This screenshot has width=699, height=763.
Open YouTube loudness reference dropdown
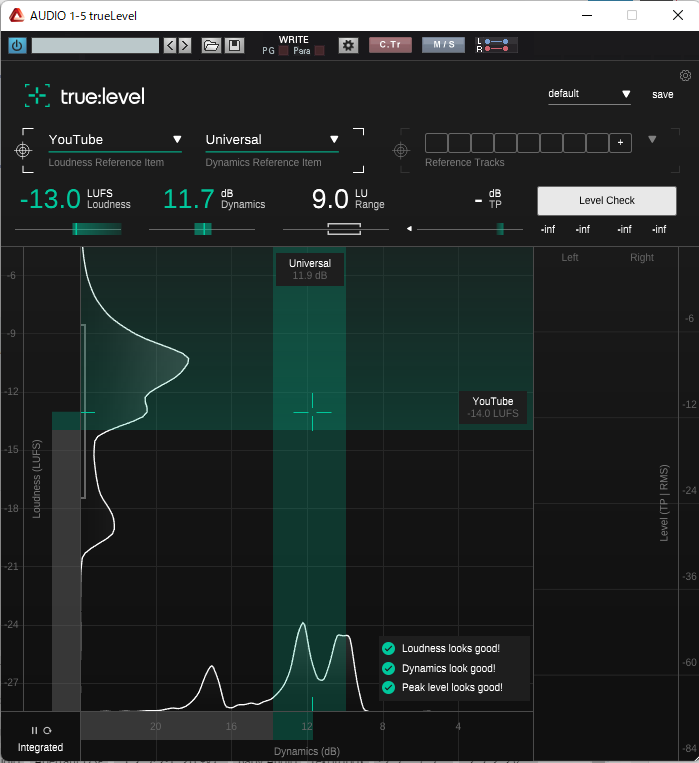pos(115,140)
